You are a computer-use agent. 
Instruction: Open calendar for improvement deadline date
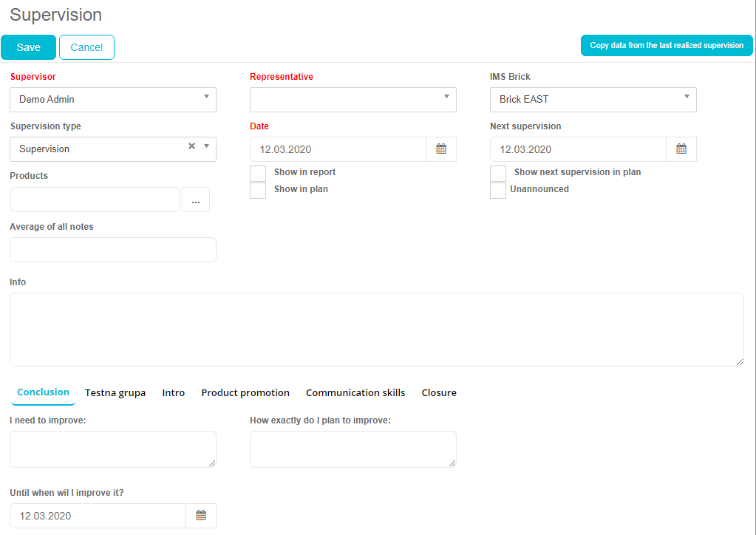click(x=201, y=516)
